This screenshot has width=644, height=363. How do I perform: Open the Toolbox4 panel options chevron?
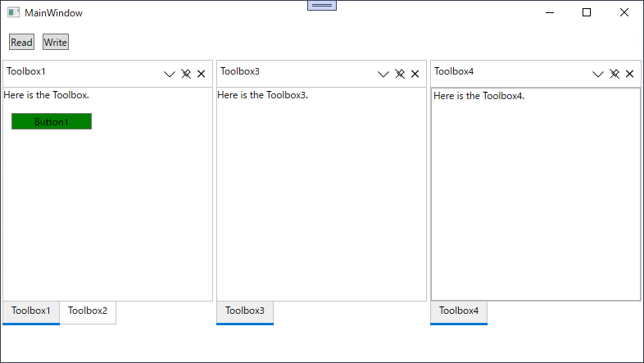pyautogui.click(x=598, y=74)
